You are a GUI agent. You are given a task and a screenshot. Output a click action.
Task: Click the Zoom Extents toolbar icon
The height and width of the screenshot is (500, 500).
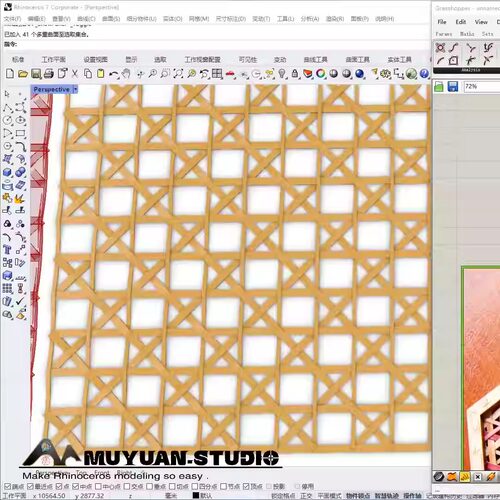178,74
